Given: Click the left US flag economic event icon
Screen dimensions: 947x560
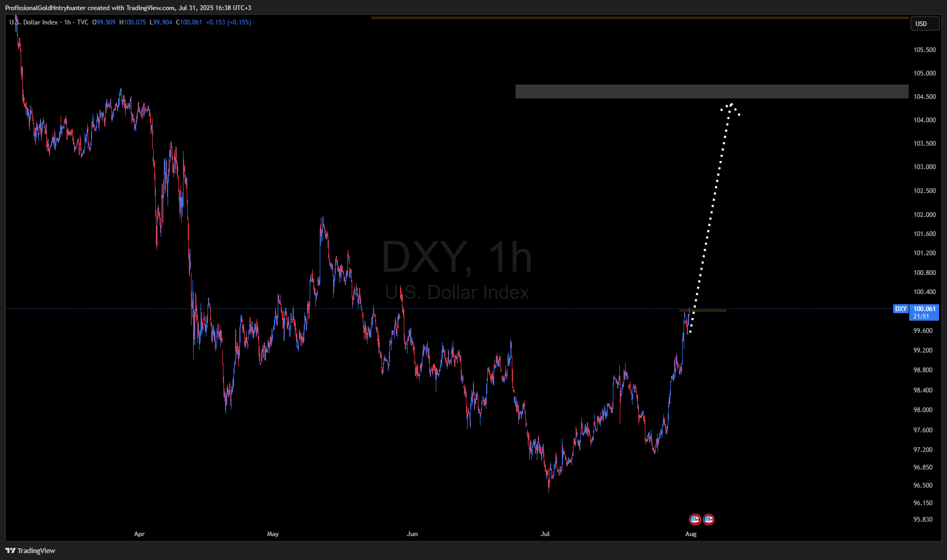Looking at the screenshot, I should [x=695, y=519].
